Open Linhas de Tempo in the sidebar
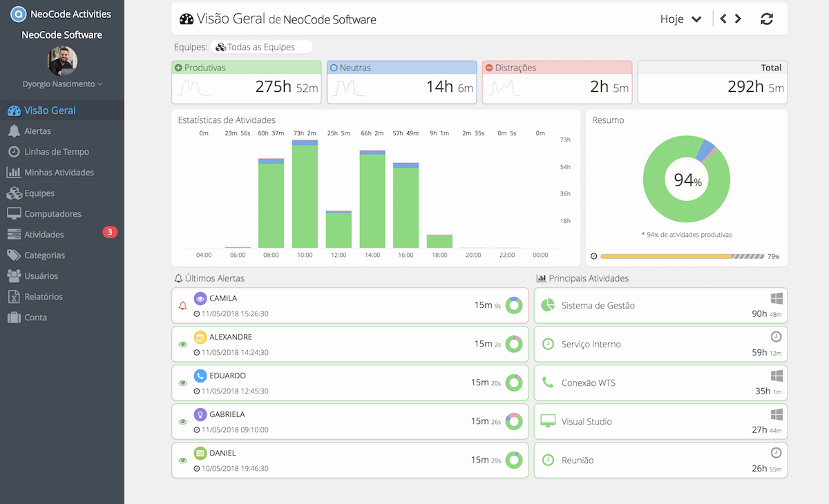This screenshot has height=504, width=829. coord(57,152)
